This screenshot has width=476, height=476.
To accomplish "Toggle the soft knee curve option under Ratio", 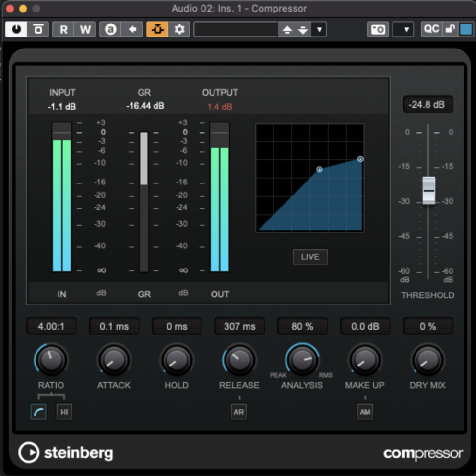I will click(38, 412).
